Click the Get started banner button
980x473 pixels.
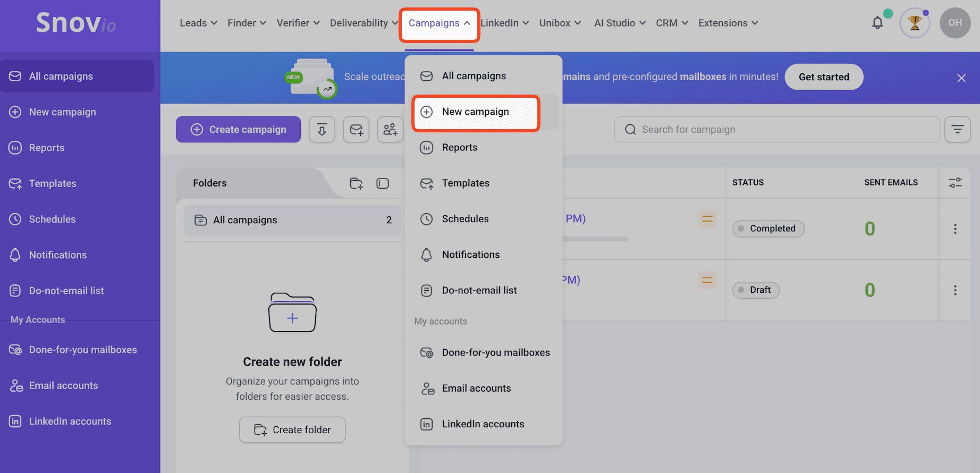coord(824,77)
